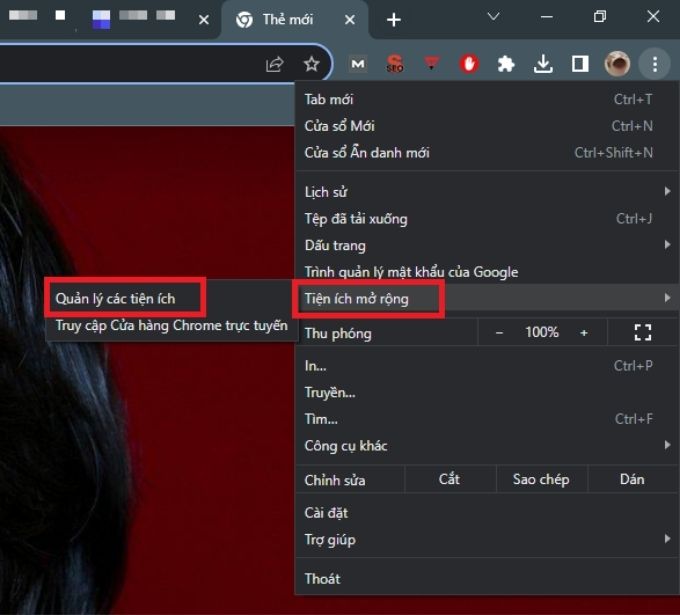Image resolution: width=680 pixels, height=615 pixels.
Task: Click the Dán button
Action: tap(632, 479)
